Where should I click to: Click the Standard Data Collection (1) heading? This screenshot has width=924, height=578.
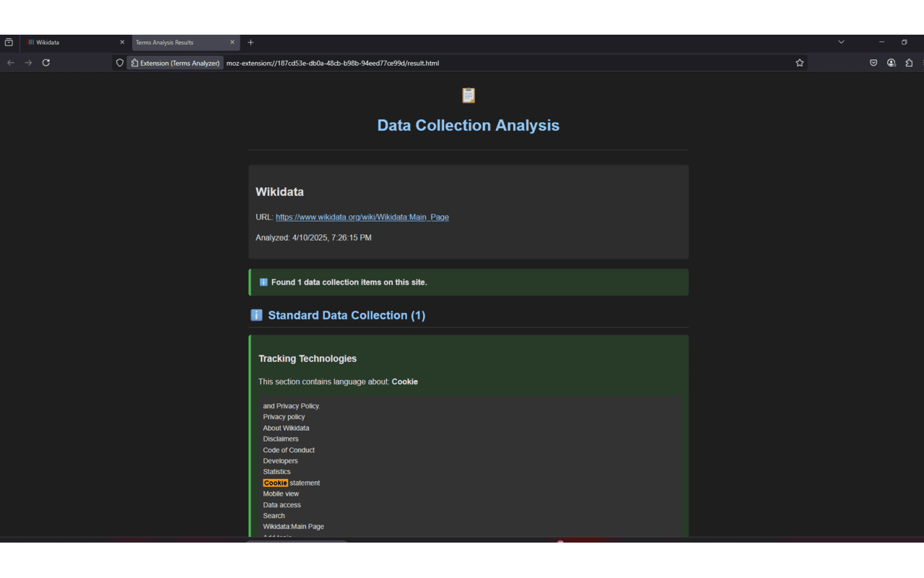(346, 315)
